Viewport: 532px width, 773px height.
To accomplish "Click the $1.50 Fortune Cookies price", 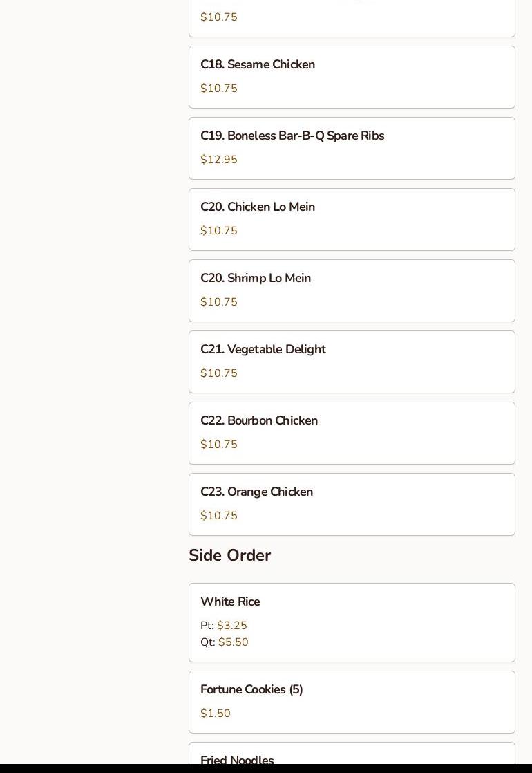I will (x=216, y=714).
